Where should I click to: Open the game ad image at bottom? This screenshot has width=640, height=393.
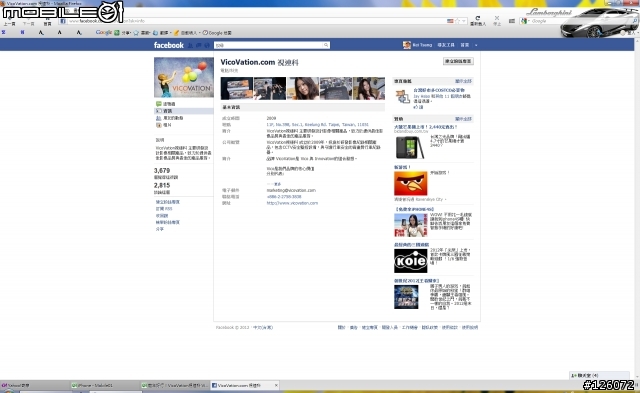pyautogui.click(x=406, y=296)
